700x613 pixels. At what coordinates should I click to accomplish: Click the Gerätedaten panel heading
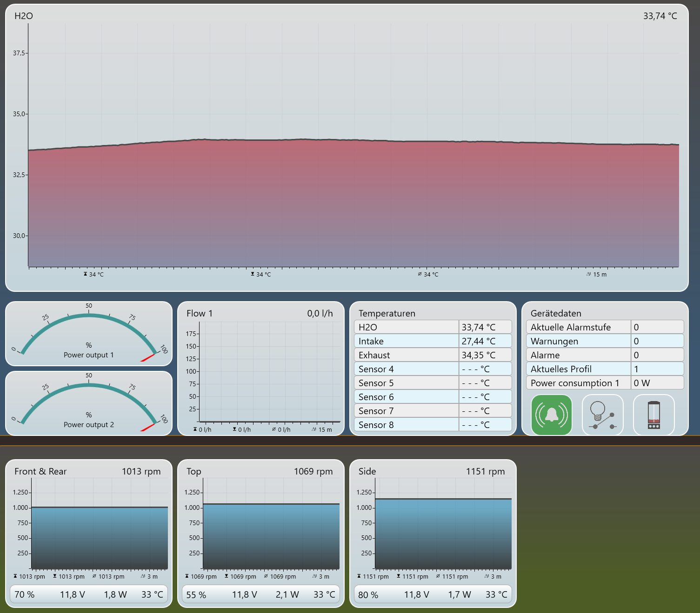coord(556,313)
